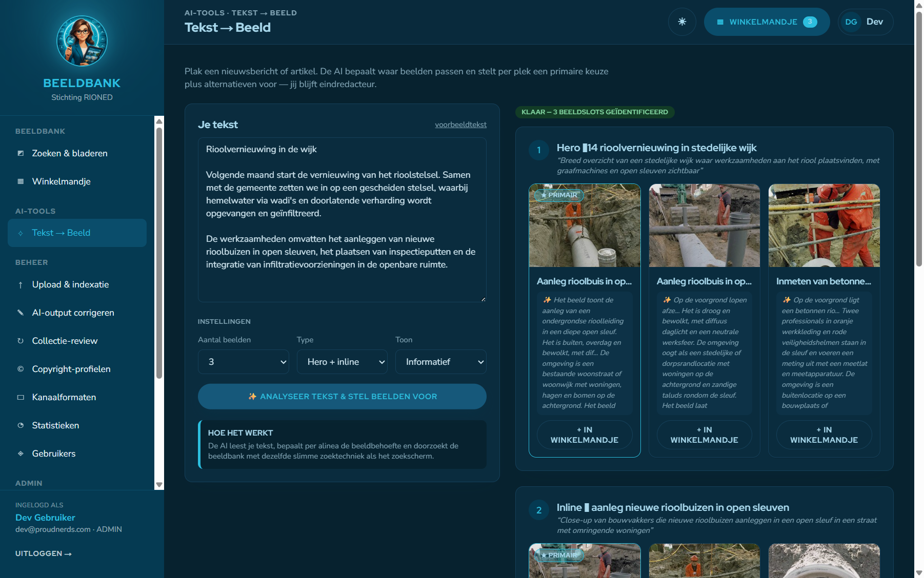The image size is (924, 578).
Task: Click the third Inline slot thumbnail
Action: [824, 561]
